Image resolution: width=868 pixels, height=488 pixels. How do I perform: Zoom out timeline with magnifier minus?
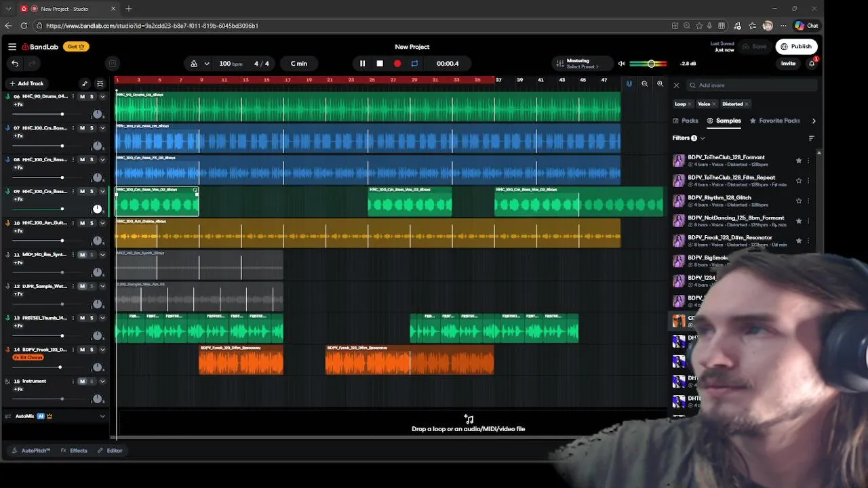click(x=645, y=84)
